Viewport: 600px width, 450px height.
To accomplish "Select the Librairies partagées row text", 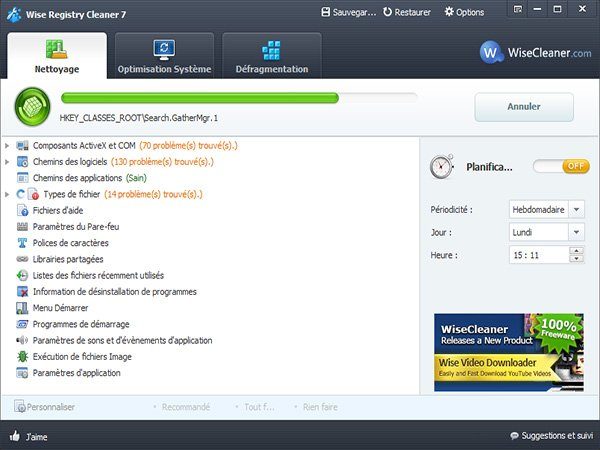I will click(x=68, y=259).
